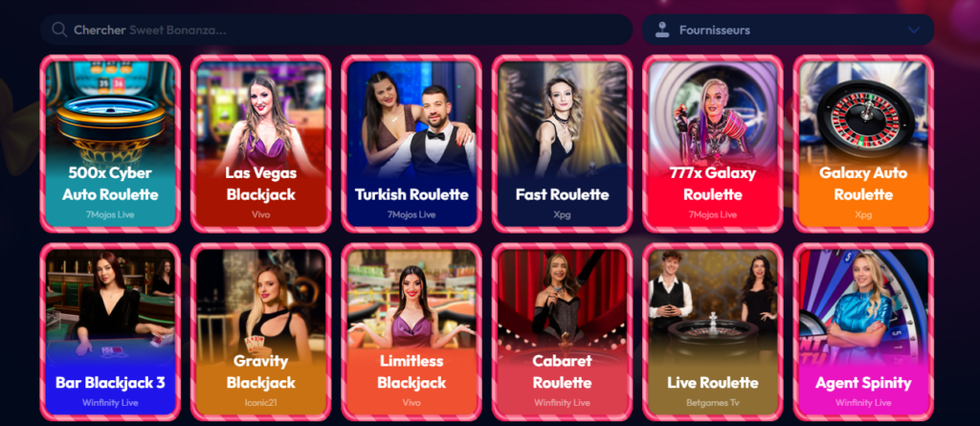Open the 500x Cyber Auto Roulette game

[110, 144]
